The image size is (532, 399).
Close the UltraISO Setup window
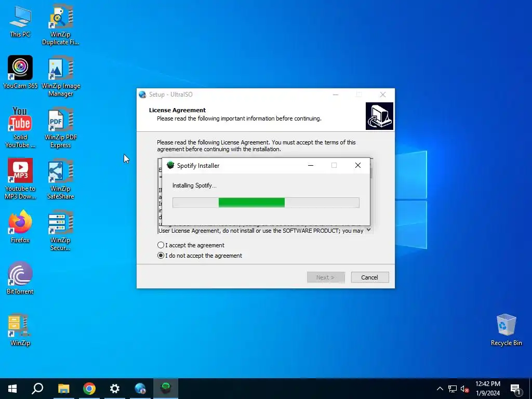tap(383, 95)
